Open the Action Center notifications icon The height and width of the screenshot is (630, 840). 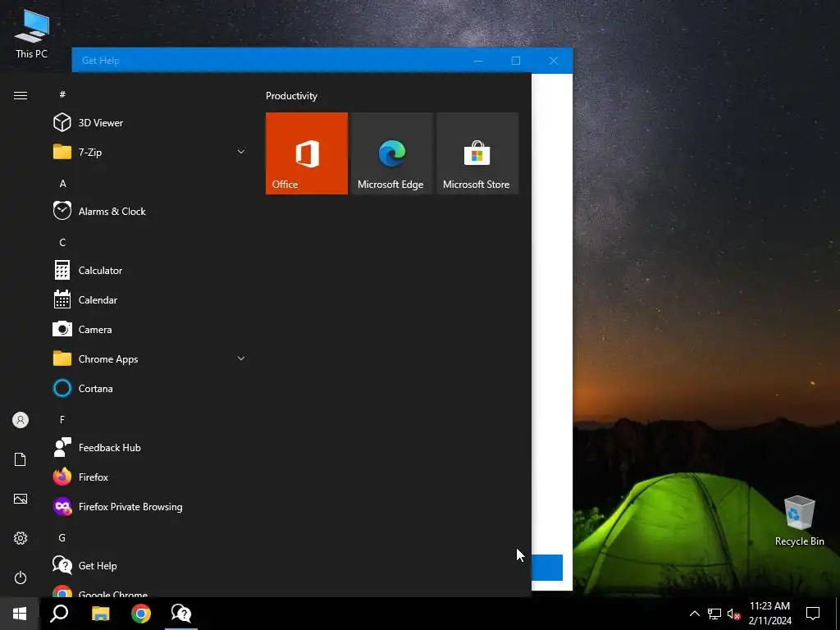tap(813, 614)
